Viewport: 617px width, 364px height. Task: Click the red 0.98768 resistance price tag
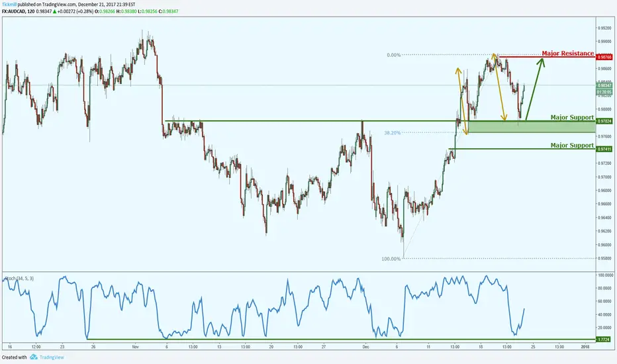tap(604, 57)
